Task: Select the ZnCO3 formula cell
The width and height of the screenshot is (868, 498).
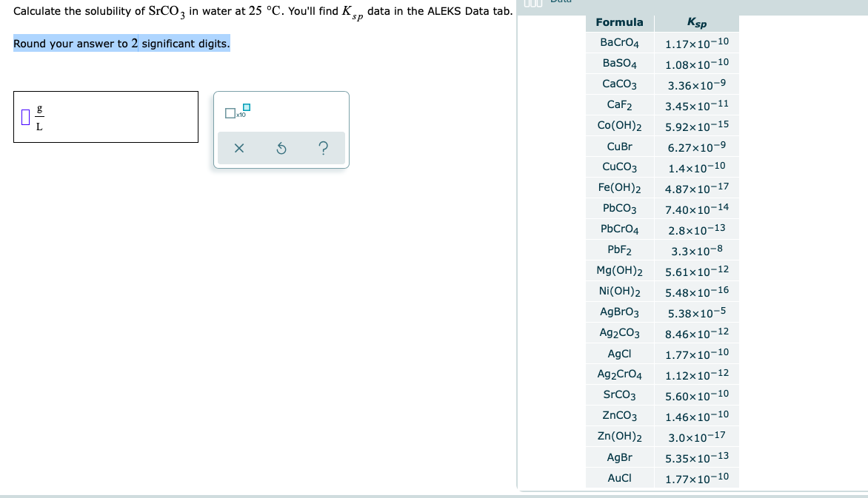Action: tap(619, 416)
